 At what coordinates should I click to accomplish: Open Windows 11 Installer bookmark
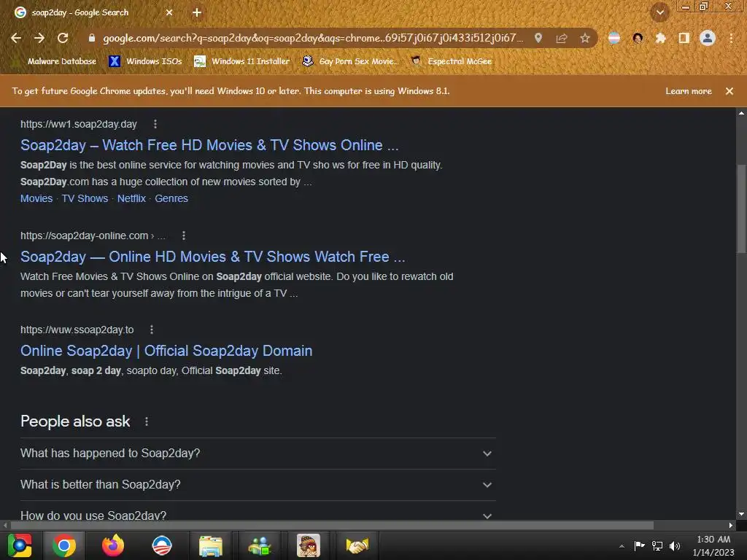pos(242,61)
